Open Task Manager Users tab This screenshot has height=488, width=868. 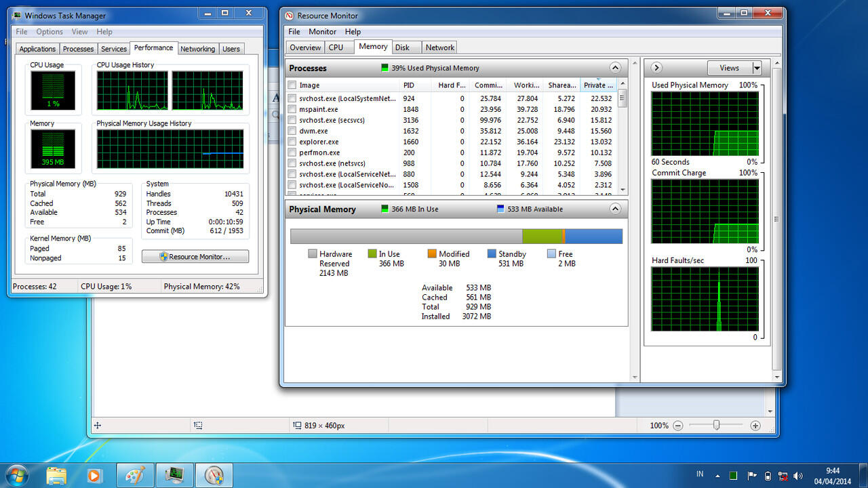coord(231,49)
